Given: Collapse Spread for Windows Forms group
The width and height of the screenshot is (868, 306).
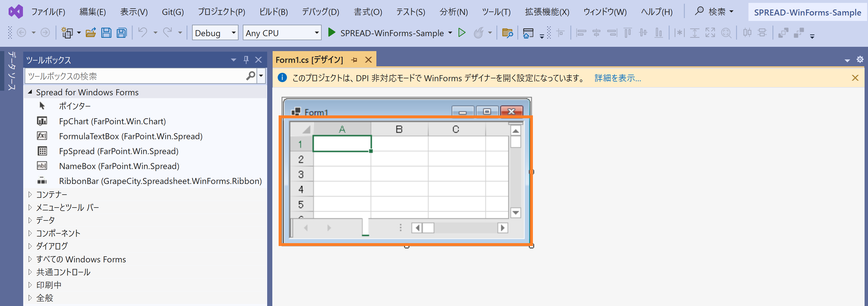Looking at the screenshot, I should tap(30, 92).
